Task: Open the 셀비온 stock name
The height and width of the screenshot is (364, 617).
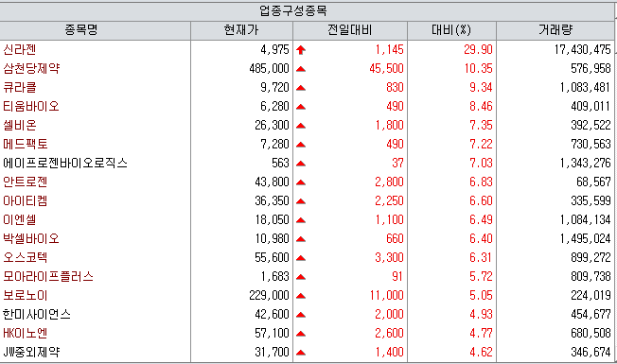Action: point(20,125)
